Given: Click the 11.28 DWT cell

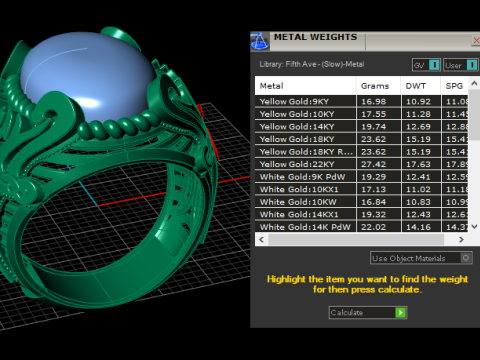Looking at the screenshot, I should point(421,114).
